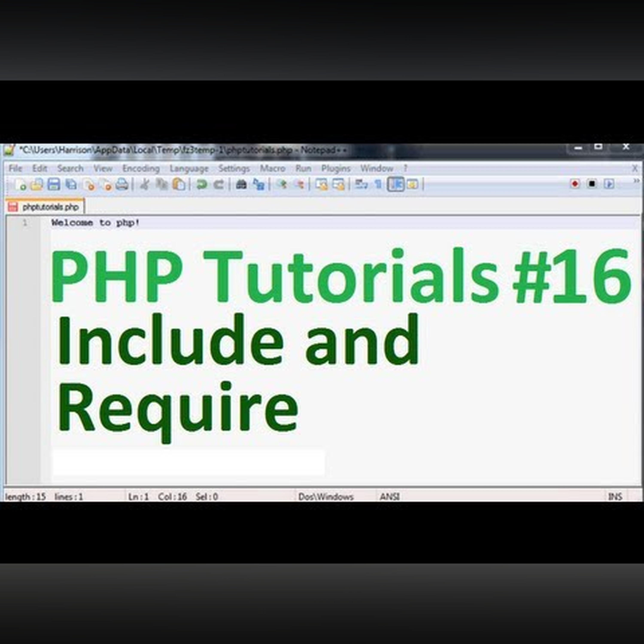Image resolution: width=644 pixels, height=644 pixels.
Task: Click 'Sel : 0' in status bar
Action: tap(207, 497)
